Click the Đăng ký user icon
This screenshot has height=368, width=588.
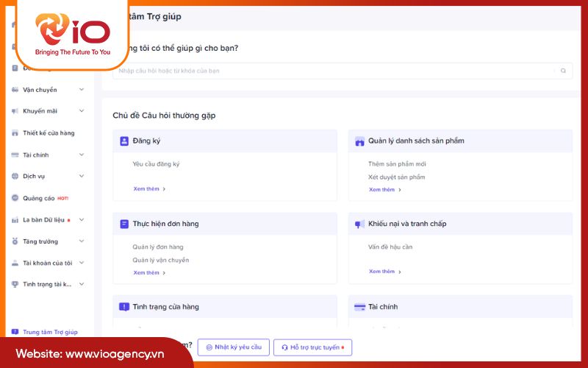point(124,141)
